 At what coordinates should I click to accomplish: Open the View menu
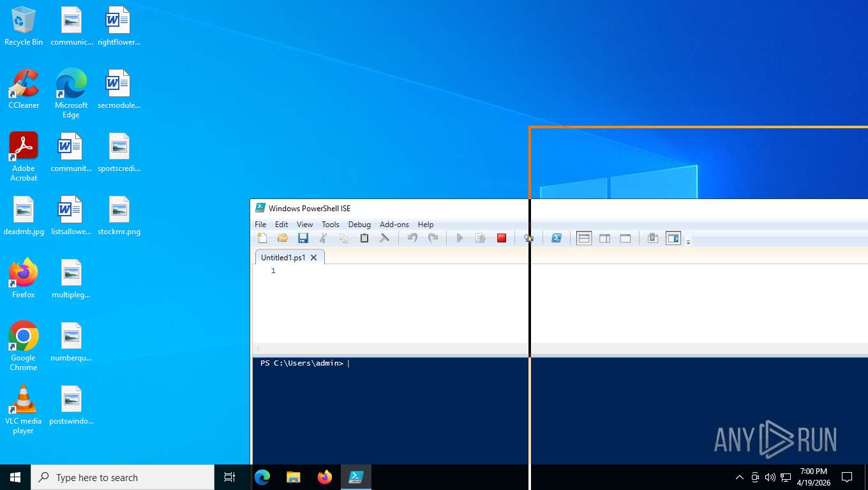305,225
